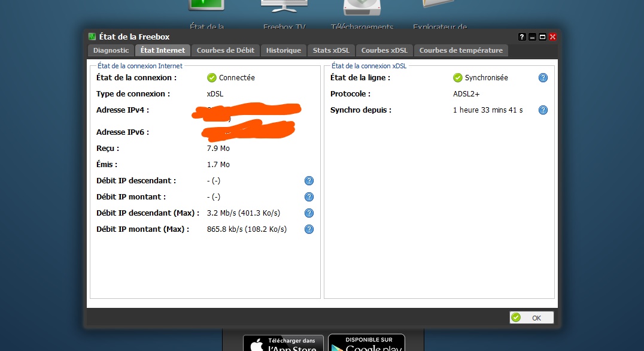Click the green Synchronisée status check icon
This screenshot has width=644, height=351.
click(457, 78)
